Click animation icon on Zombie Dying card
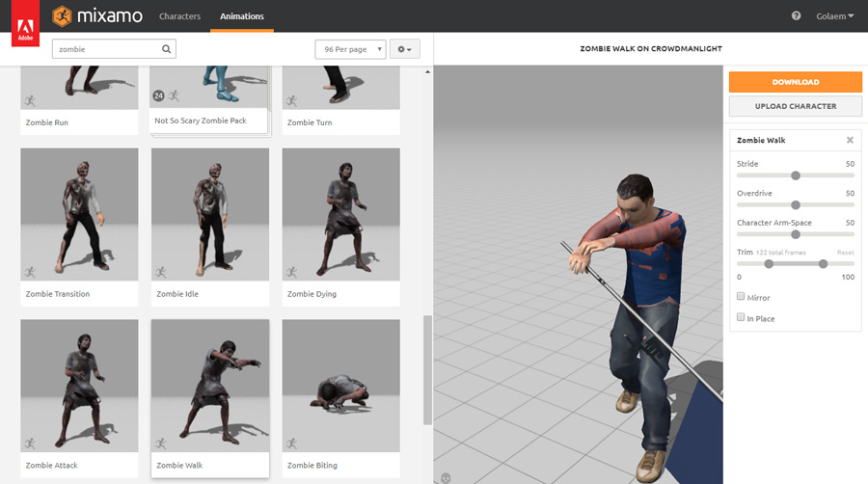 pos(291,272)
